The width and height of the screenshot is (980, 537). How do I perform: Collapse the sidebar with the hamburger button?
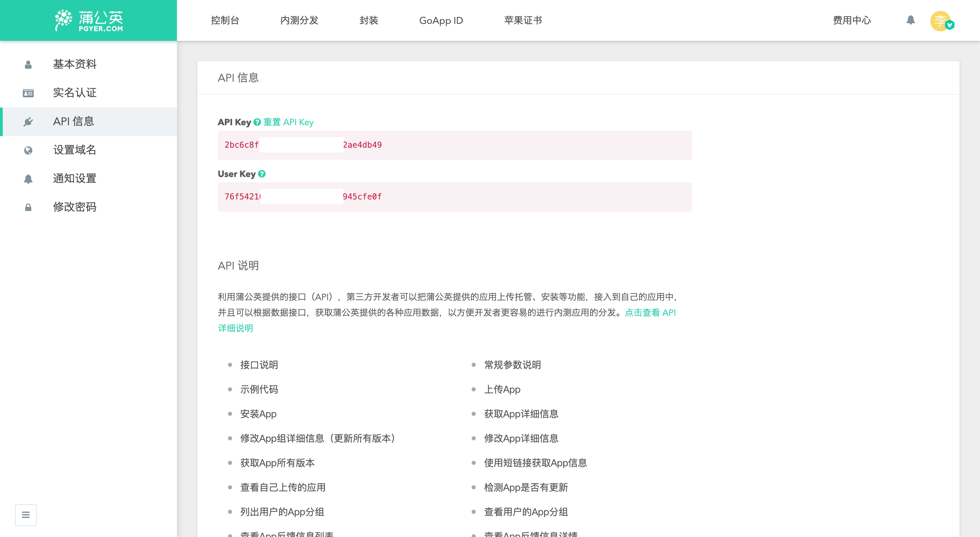click(x=26, y=515)
